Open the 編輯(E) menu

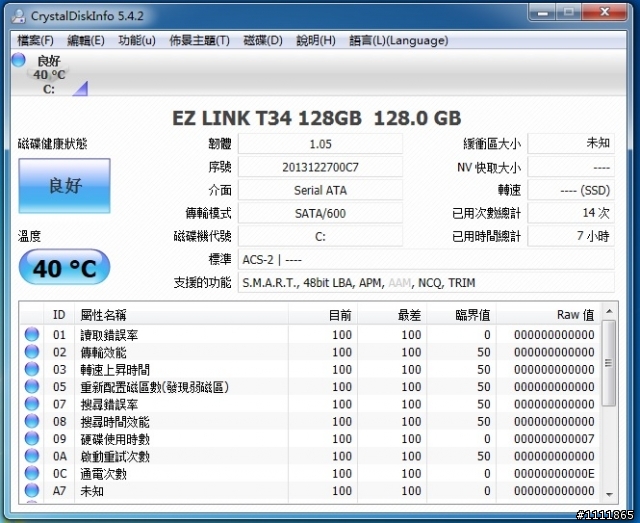(x=86, y=40)
